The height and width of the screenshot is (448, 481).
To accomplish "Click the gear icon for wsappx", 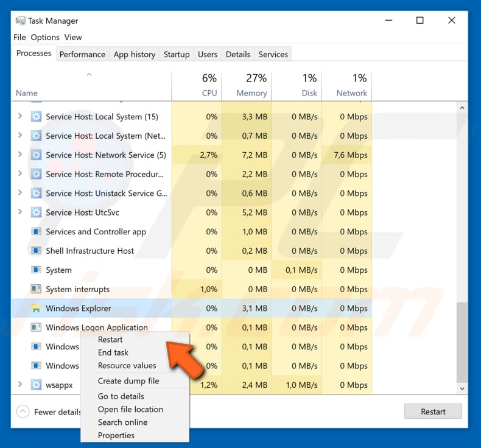I will coord(36,385).
